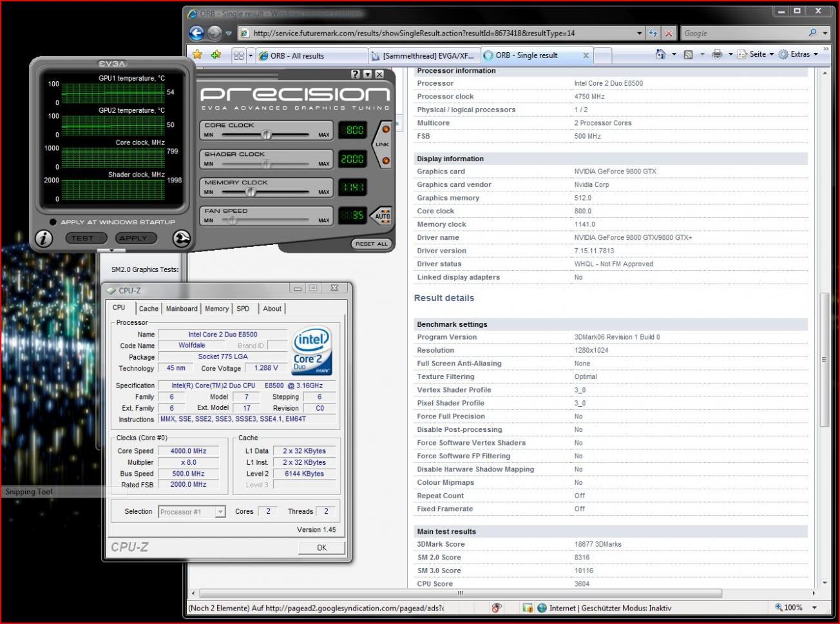The height and width of the screenshot is (624, 840).
Task: Open the EVGA Precision information button
Action: pos(43,239)
